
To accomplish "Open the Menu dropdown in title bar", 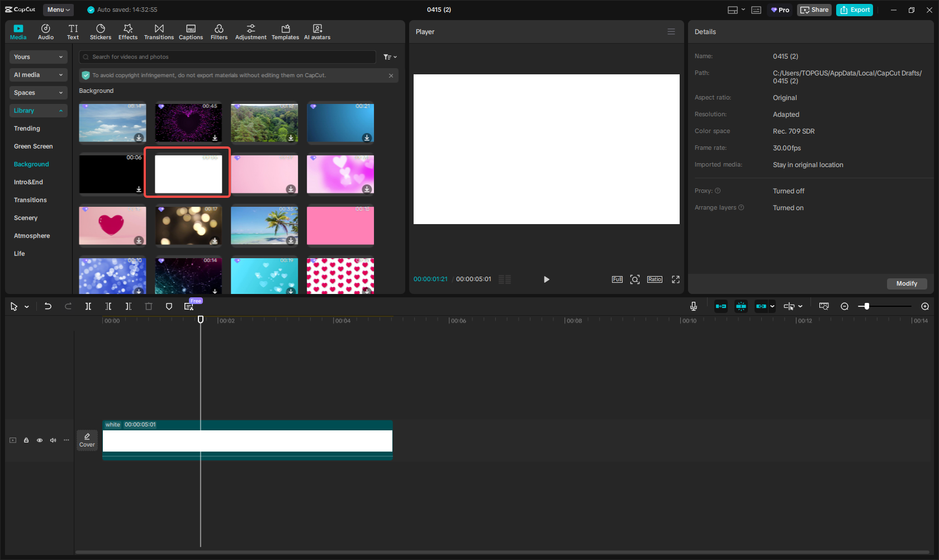I will [58, 10].
